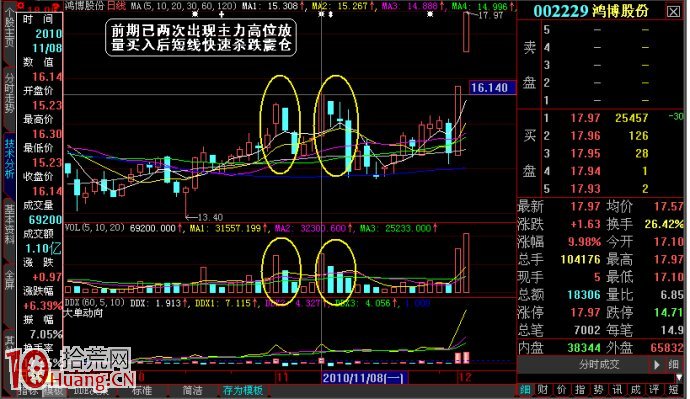Screen dimensions: 690x399
Task: Click the star info marker at top of chart
Action: (x=195, y=15)
